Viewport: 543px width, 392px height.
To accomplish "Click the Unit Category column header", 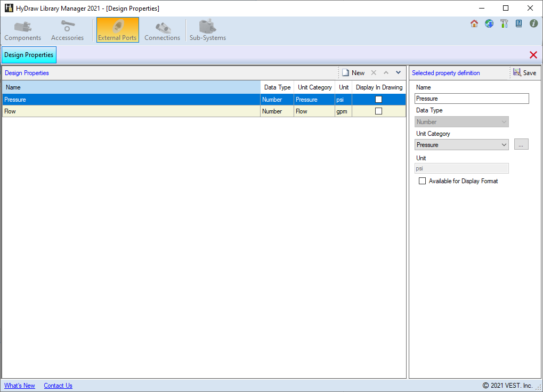I will [314, 87].
